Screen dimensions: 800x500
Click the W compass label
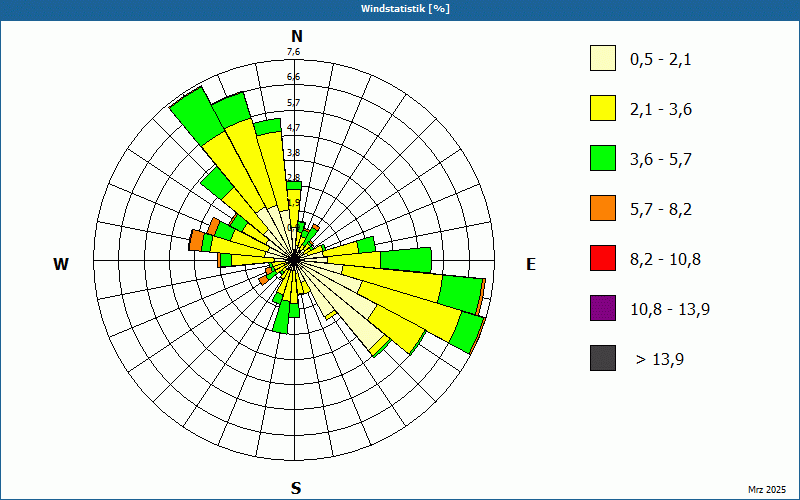point(61,264)
